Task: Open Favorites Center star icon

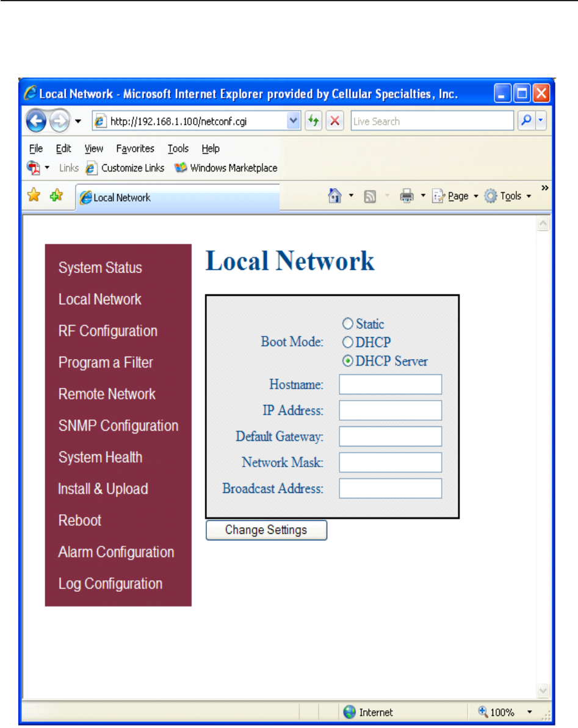Action: pos(34,195)
